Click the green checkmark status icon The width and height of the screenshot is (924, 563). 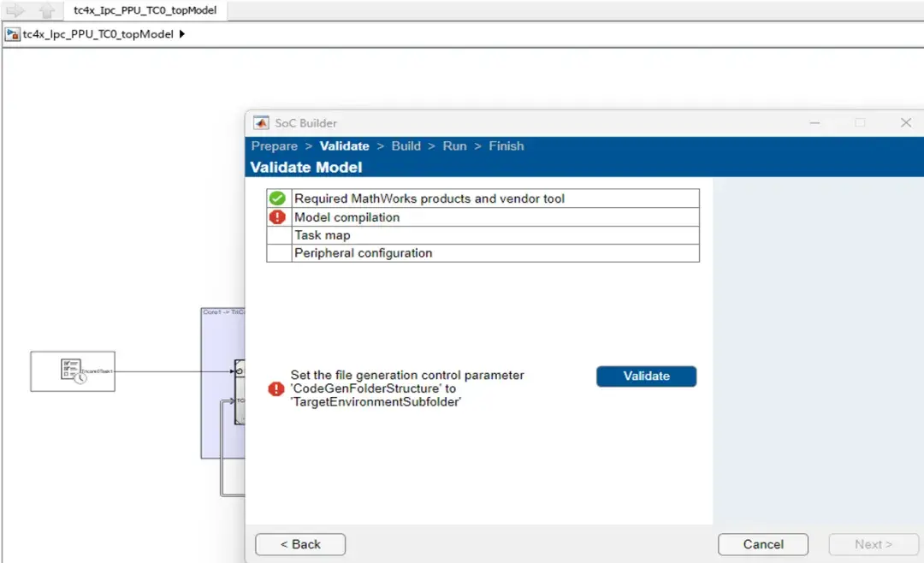click(277, 199)
